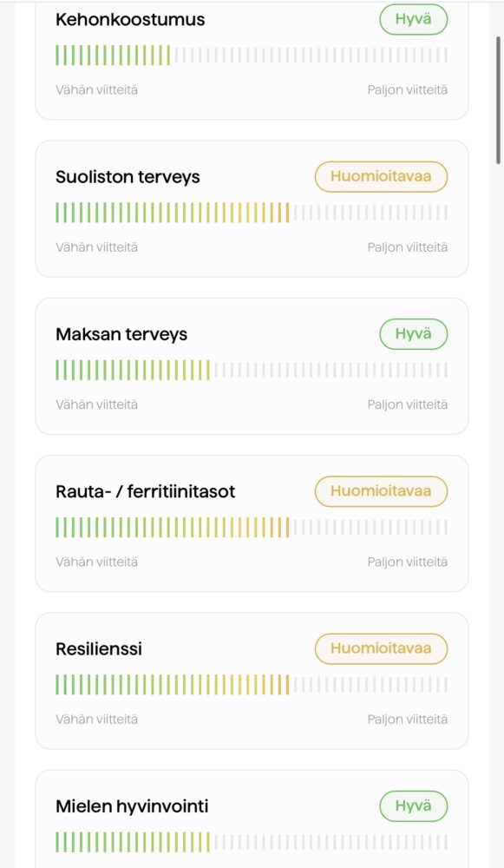The height and width of the screenshot is (868, 504).
Task: Click the Suoliston terveys indicator bar
Action: click(252, 213)
